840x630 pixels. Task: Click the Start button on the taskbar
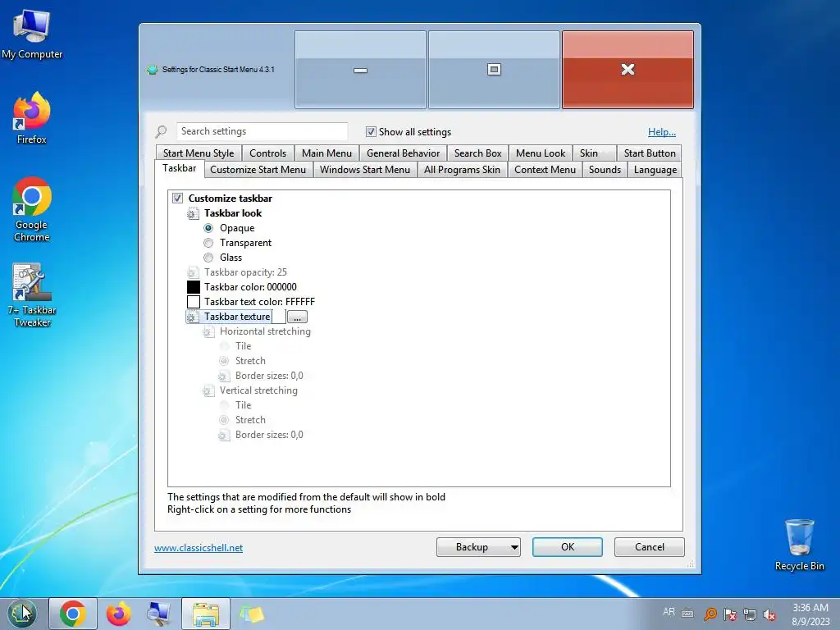22,614
